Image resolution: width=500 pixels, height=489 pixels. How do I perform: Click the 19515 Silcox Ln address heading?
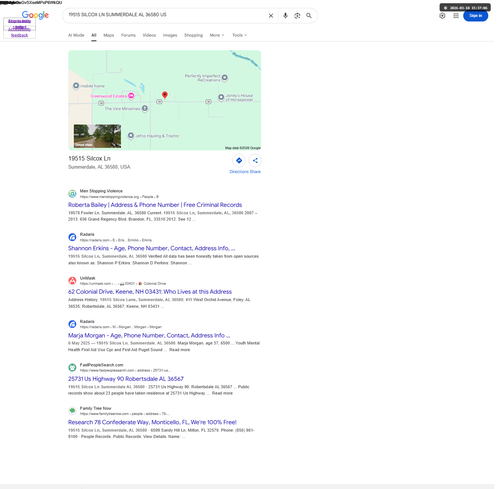[x=89, y=158]
